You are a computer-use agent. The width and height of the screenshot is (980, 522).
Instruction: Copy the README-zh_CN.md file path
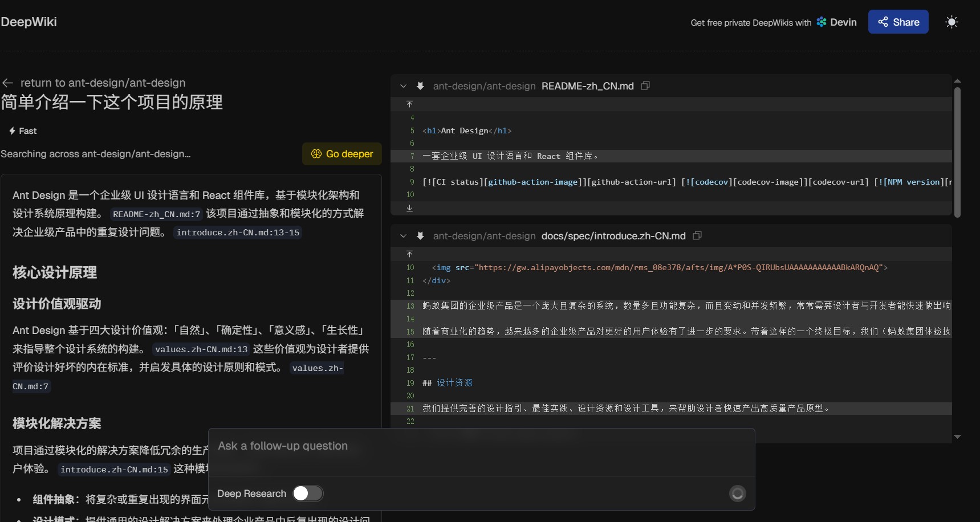pyautogui.click(x=645, y=85)
